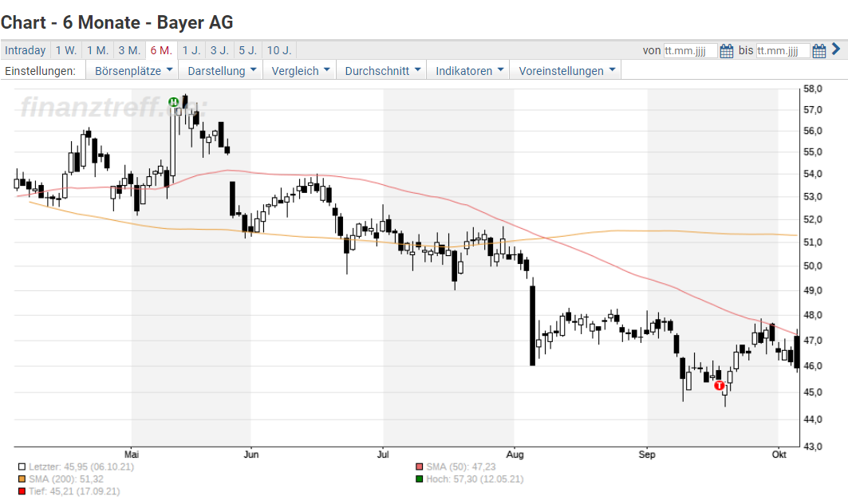The image size is (848, 504).
Task: Click the 'Mai' month axis label
Action: coord(132,455)
